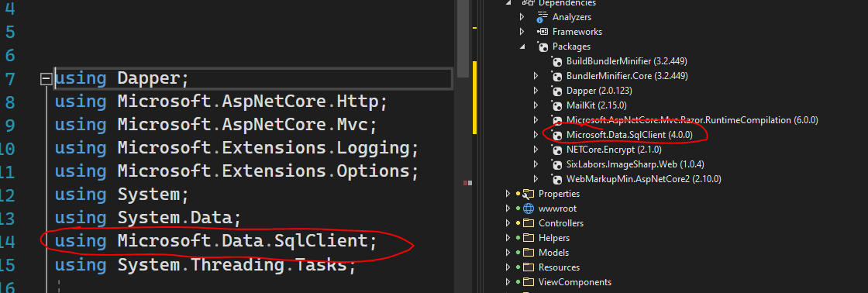Select WebMarkupMin.AspNetCore2 (2.10.0) package
This screenshot has height=293, width=868.
(x=644, y=179)
